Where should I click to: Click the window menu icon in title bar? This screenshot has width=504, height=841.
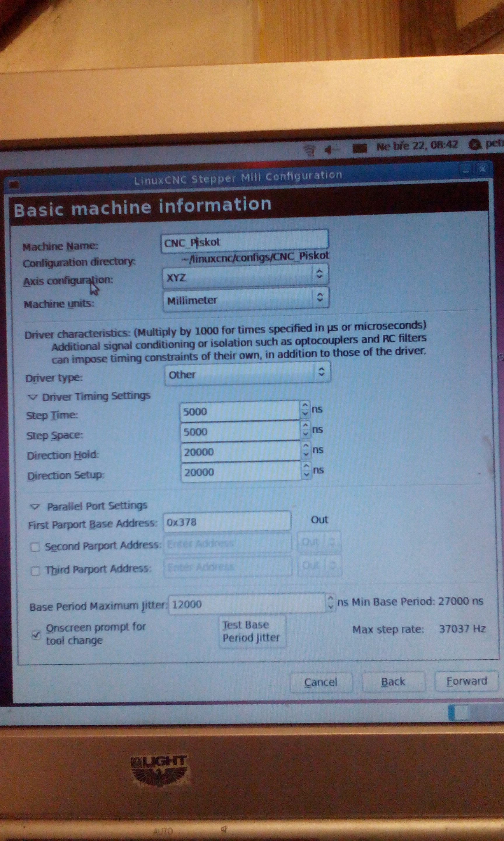click(14, 185)
